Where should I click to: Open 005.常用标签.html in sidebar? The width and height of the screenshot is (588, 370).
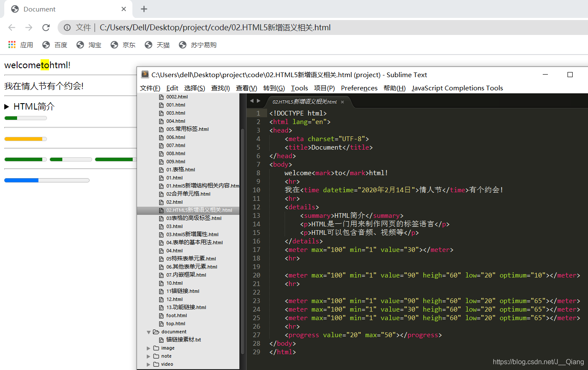coord(187,129)
